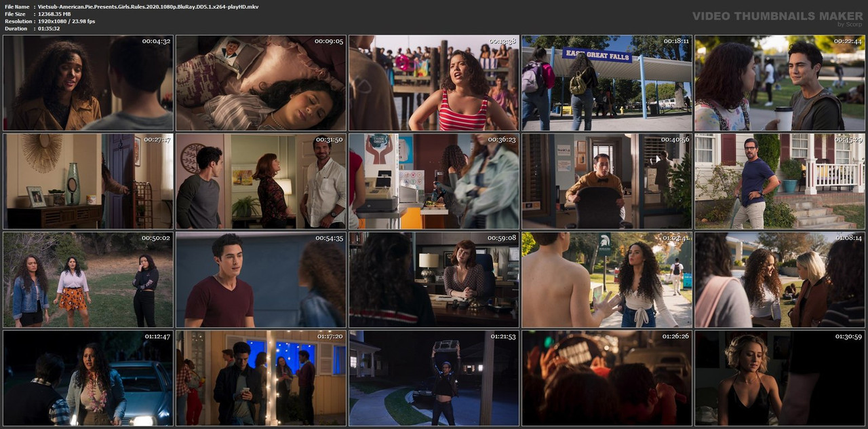This screenshot has height=429, width=868.
Task: Open the thumbnail at 01:08:14
Action: pyautogui.click(x=780, y=280)
